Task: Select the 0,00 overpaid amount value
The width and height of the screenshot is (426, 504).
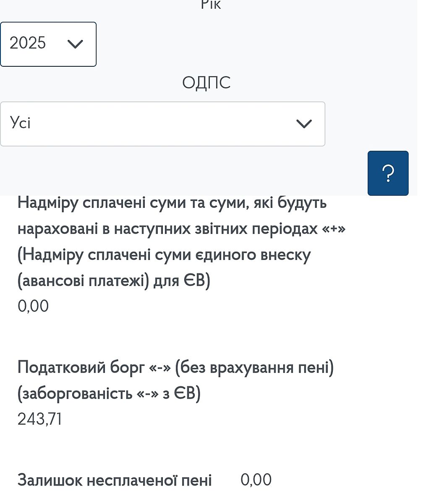Action: [x=33, y=306]
